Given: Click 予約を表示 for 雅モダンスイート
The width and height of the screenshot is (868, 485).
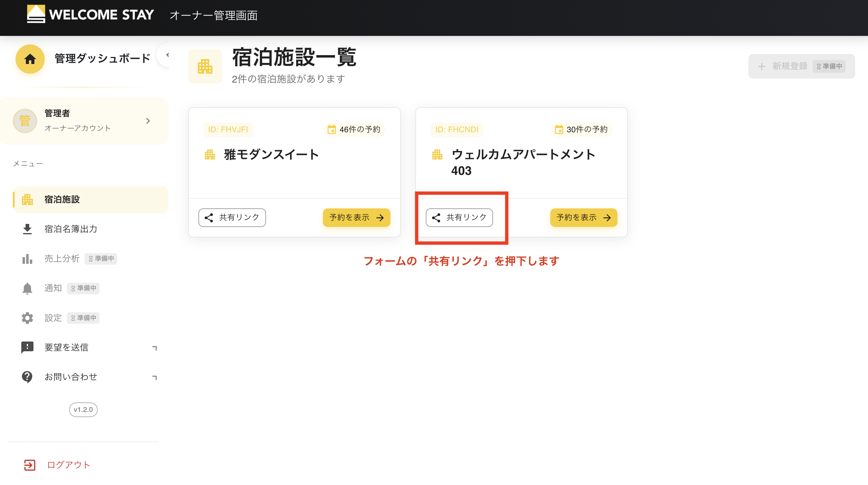Looking at the screenshot, I should (x=356, y=218).
